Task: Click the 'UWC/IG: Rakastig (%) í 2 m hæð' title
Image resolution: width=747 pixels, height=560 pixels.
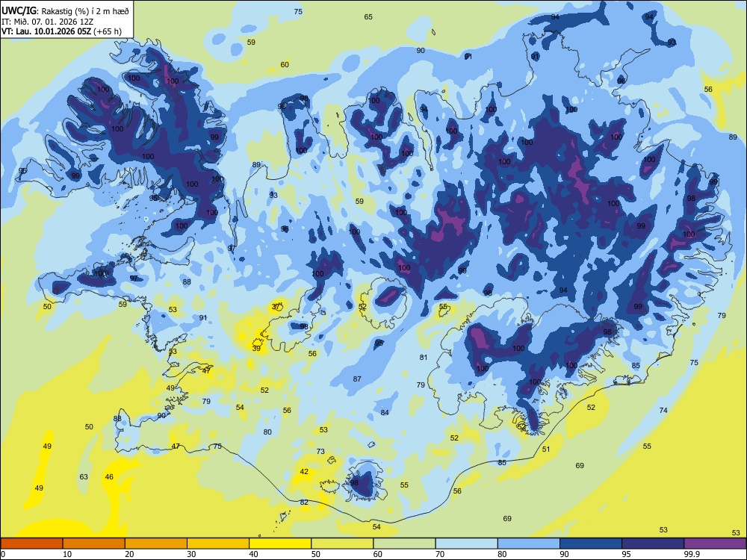Action: point(65,11)
